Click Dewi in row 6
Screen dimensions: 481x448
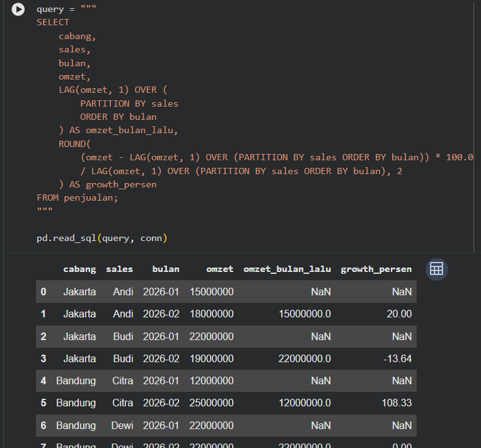[122, 425]
